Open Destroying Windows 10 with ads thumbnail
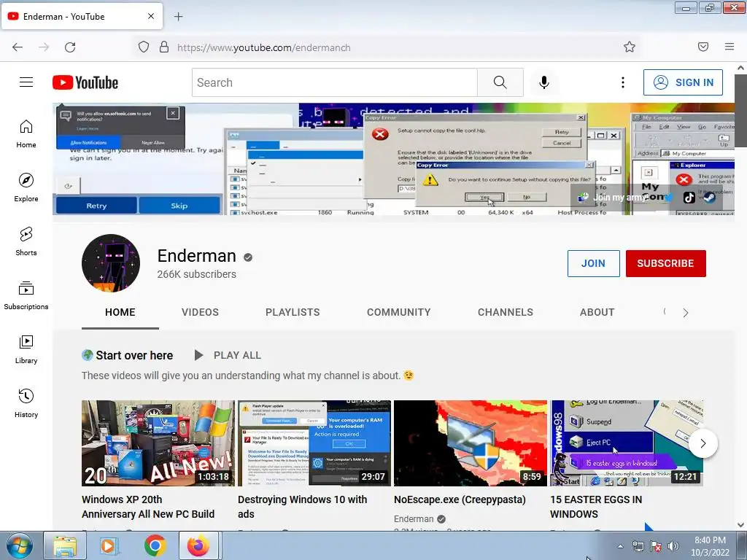This screenshot has height=560, width=747. (x=314, y=443)
